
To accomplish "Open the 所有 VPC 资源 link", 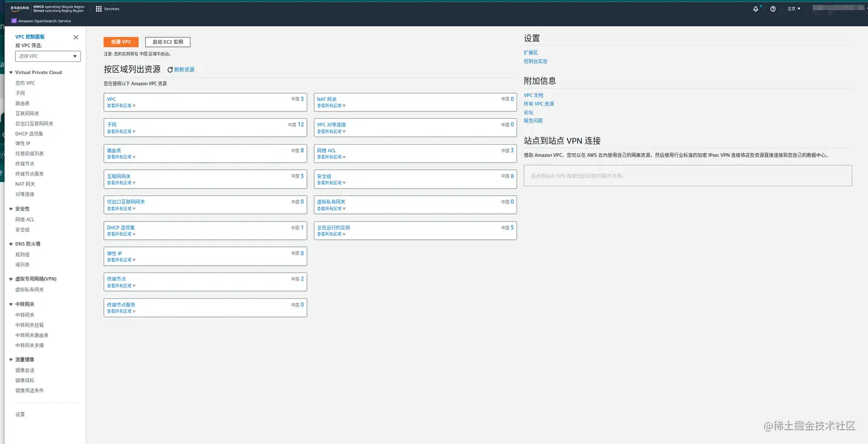I will (539, 104).
